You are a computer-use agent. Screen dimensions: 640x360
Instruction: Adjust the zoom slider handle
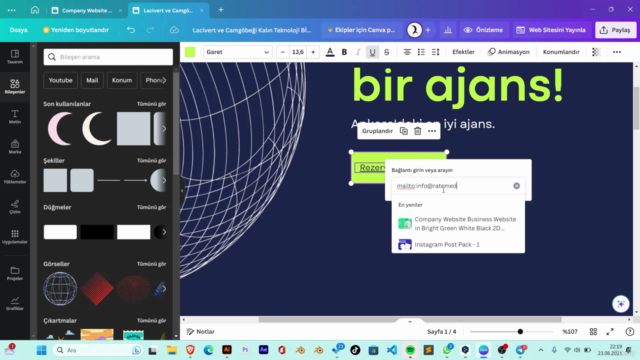pos(520,331)
